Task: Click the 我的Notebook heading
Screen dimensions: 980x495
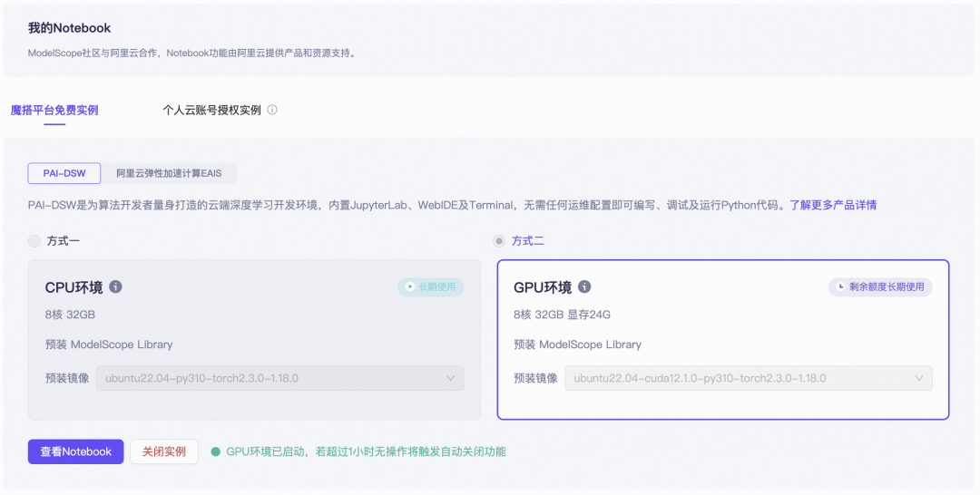Action: pyautogui.click(x=69, y=28)
